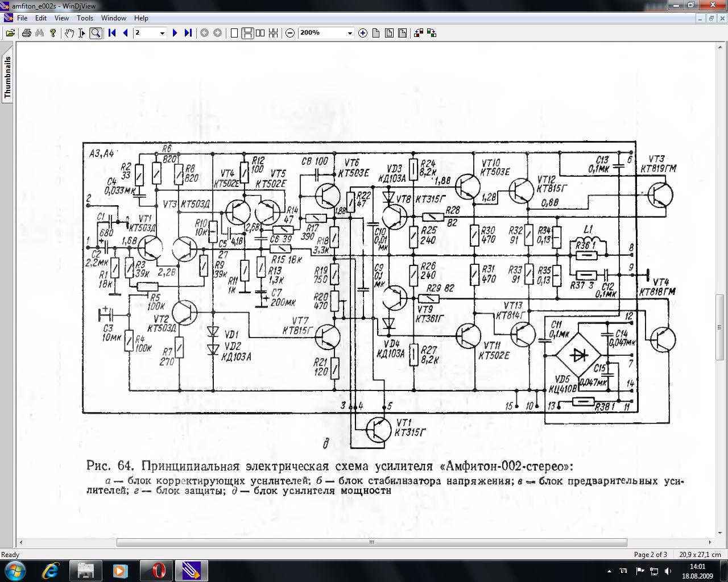The image size is (728, 582).
Task: Restore the inner document window
Action: click(712, 18)
